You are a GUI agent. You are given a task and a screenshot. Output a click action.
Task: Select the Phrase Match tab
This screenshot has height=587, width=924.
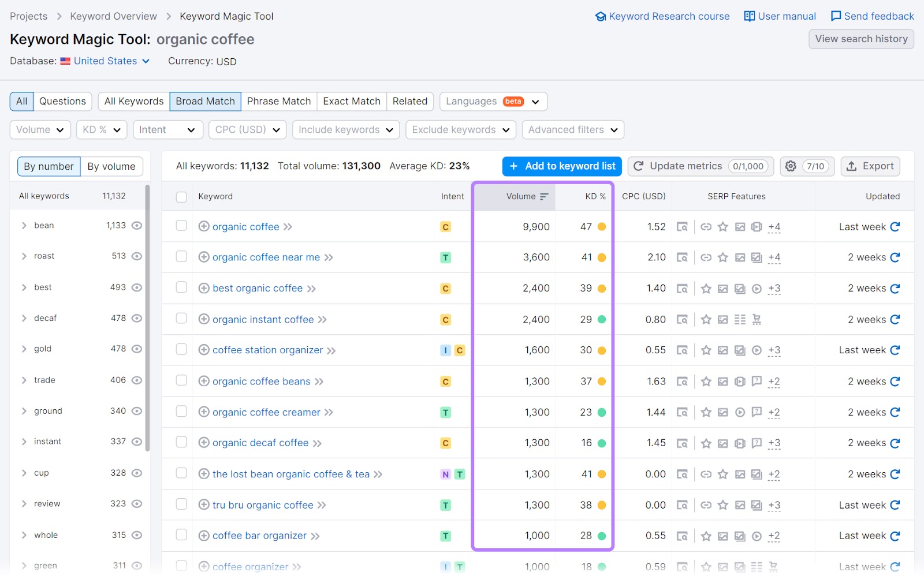click(279, 102)
